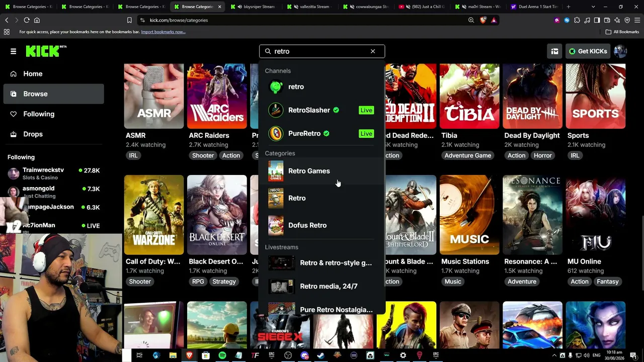Open the zoom magnifier icon in address bar

[471, 20]
